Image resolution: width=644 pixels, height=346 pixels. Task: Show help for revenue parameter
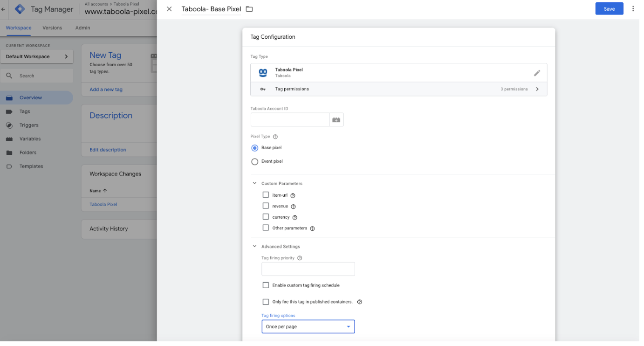click(293, 207)
